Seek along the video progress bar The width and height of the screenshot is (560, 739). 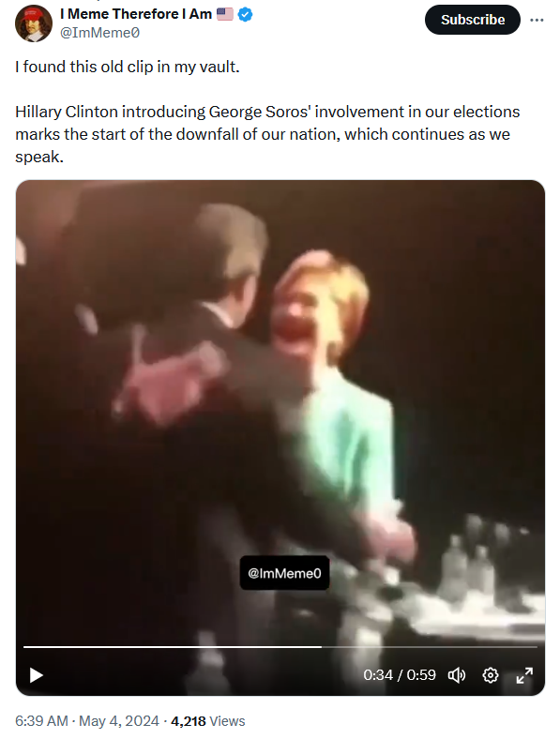click(x=280, y=647)
